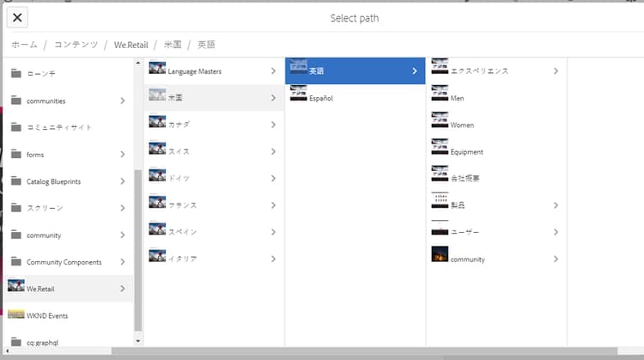Expand forms folder chevron
This screenshot has width=644, height=360.
pos(123,154)
